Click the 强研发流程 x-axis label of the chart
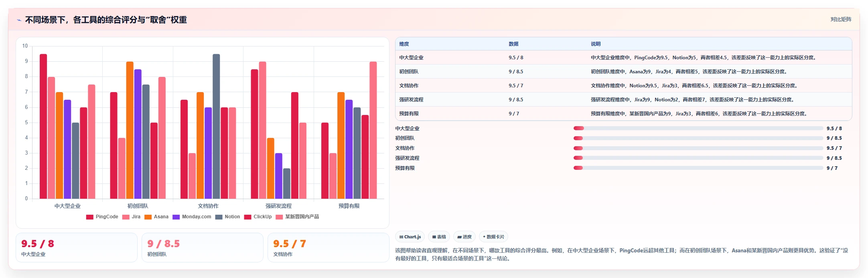This screenshot has height=278, width=868. [278, 206]
